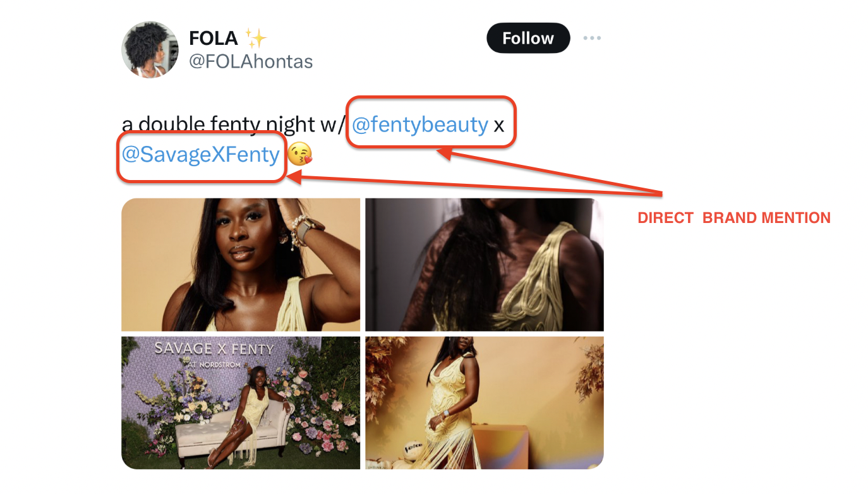The width and height of the screenshot is (868, 494).
Task: Click the "SAVAGE X FENTY" sign in photo
Action: 214,349
